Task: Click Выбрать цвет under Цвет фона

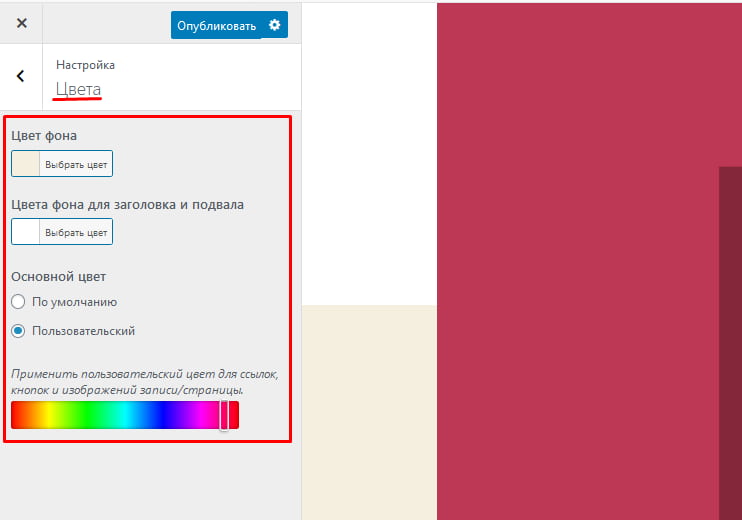Action: (x=76, y=164)
